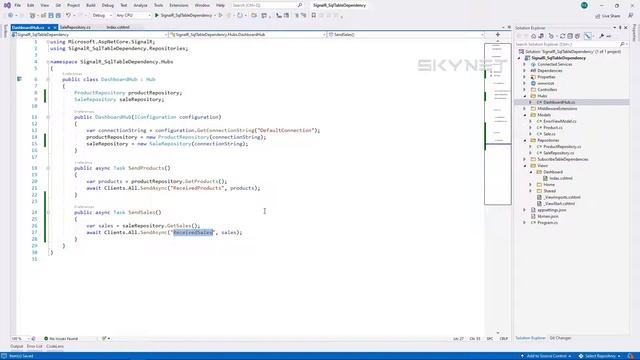Click Add to Source Control in status bar

[x=547, y=356]
